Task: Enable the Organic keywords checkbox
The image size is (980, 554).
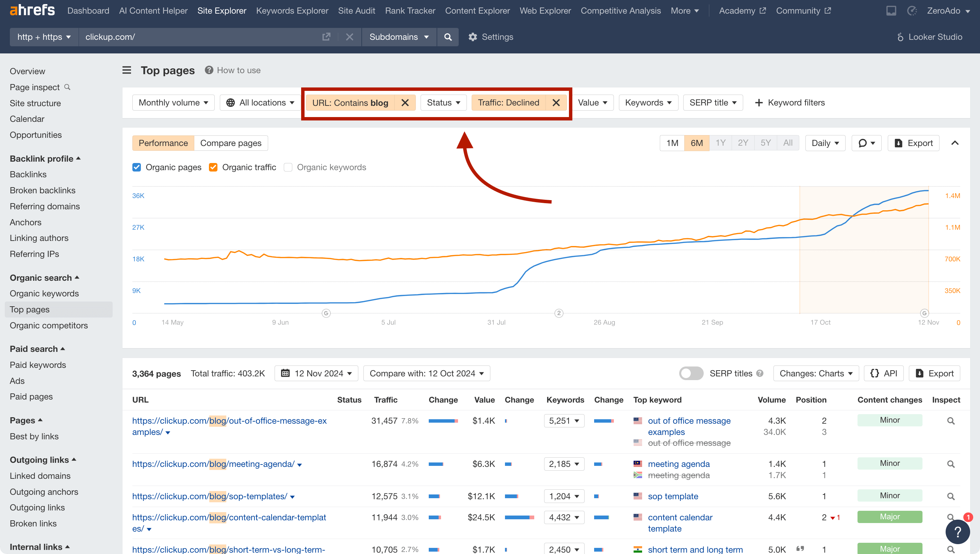Action: click(288, 167)
